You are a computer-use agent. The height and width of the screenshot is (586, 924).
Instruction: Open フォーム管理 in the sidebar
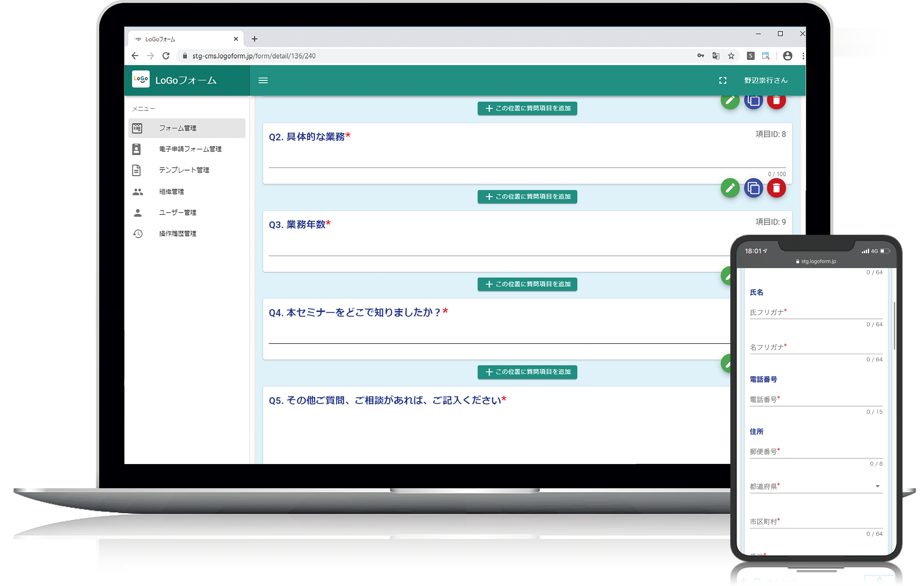pyautogui.click(x=187, y=128)
